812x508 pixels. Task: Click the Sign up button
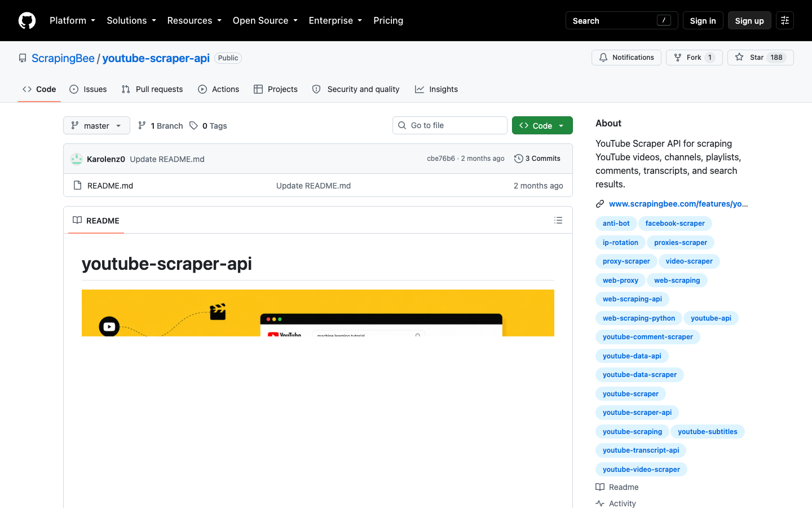(749, 20)
